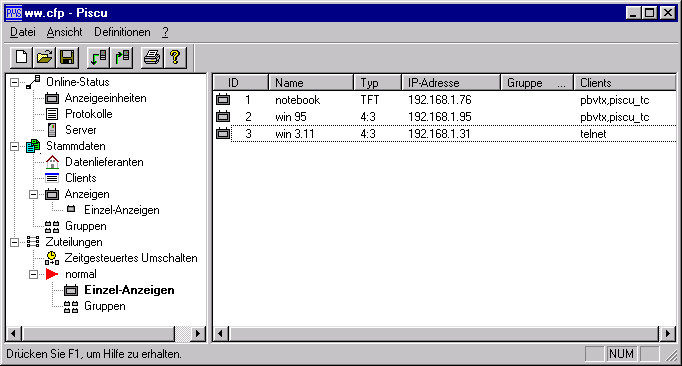Click tree panel scroll left arrow
The image size is (682, 366).
point(13,334)
